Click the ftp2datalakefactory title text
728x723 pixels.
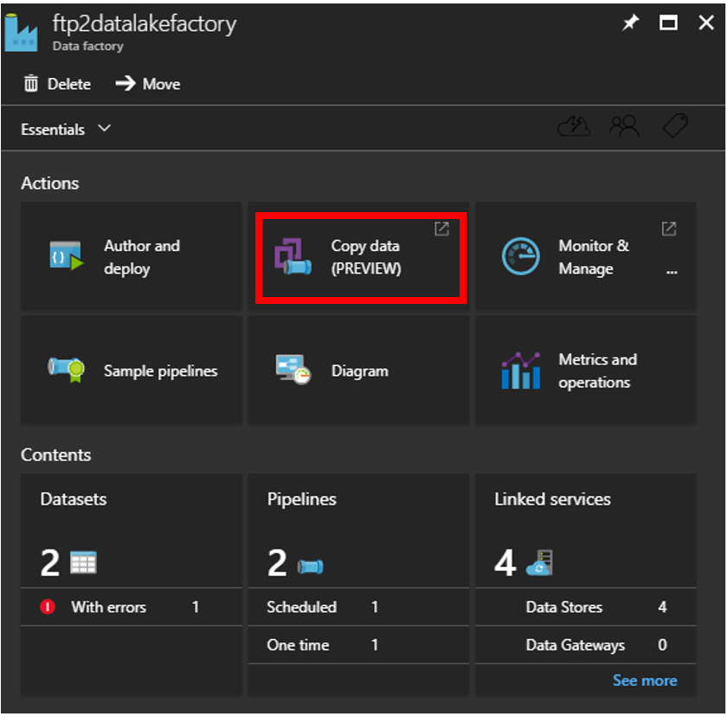click(x=145, y=23)
